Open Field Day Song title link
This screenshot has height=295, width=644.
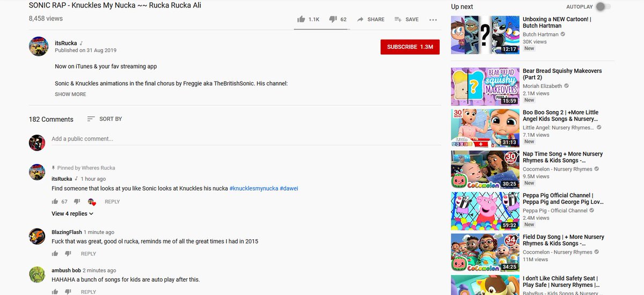coord(563,240)
